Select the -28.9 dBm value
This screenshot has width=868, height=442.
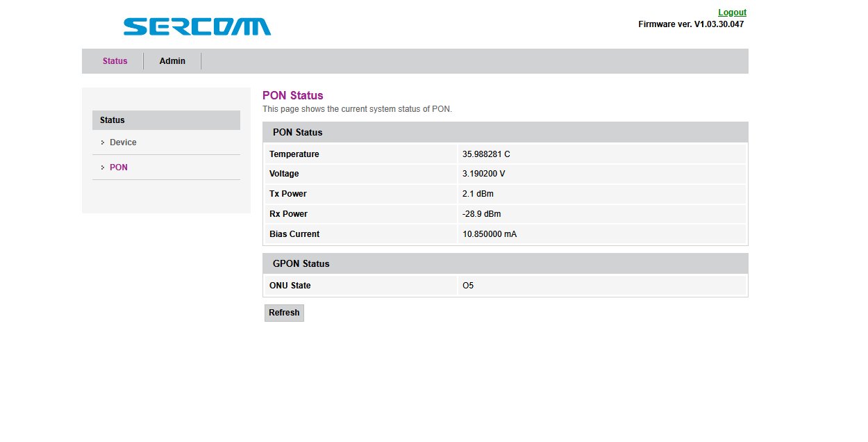tap(481, 214)
